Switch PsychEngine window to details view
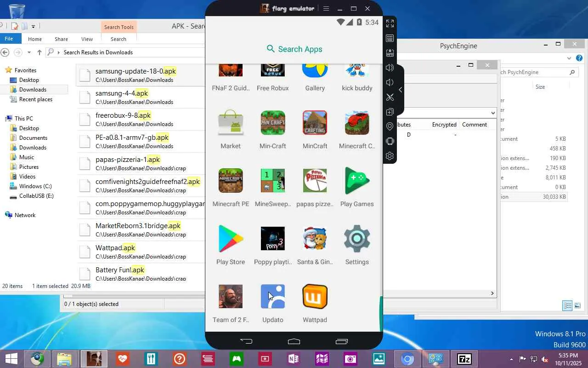Image resolution: width=588 pixels, height=368 pixels. [567, 305]
